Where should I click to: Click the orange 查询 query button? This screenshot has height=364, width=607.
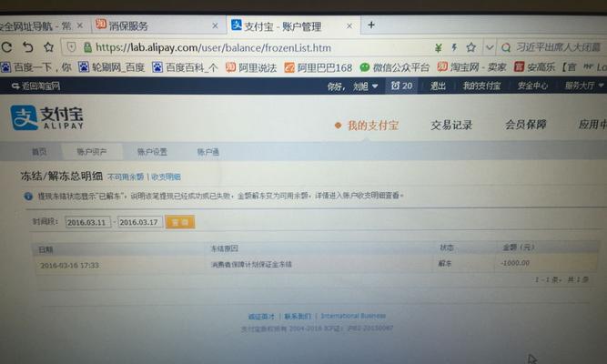click(180, 222)
